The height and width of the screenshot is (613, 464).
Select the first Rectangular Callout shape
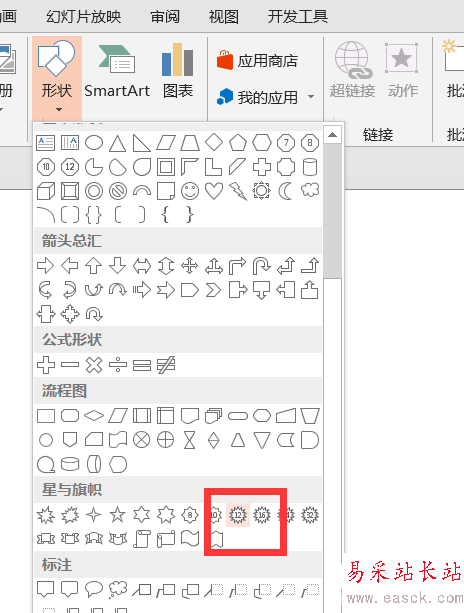pyautogui.click(x=46, y=589)
